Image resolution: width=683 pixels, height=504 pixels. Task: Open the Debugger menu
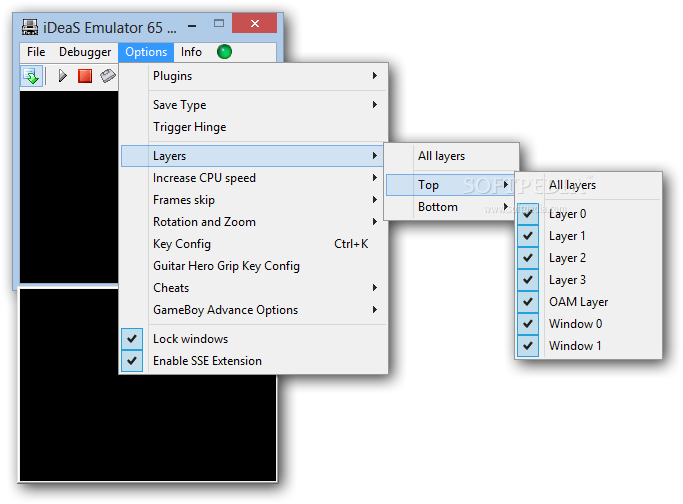85,52
